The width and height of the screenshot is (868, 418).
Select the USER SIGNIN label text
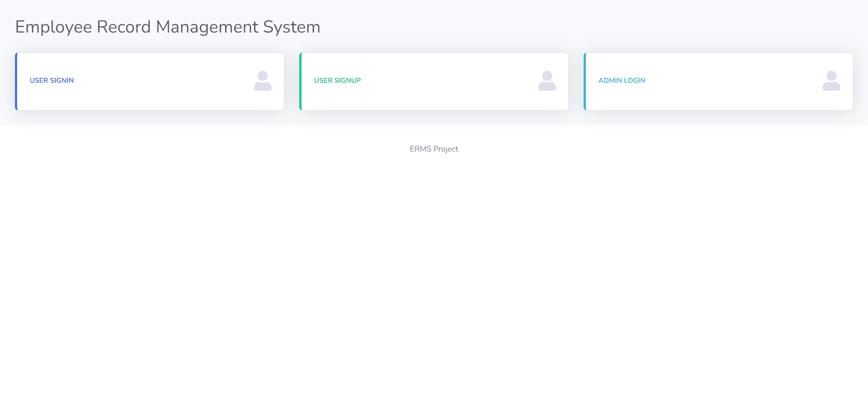pyautogui.click(x=51, y=80)
